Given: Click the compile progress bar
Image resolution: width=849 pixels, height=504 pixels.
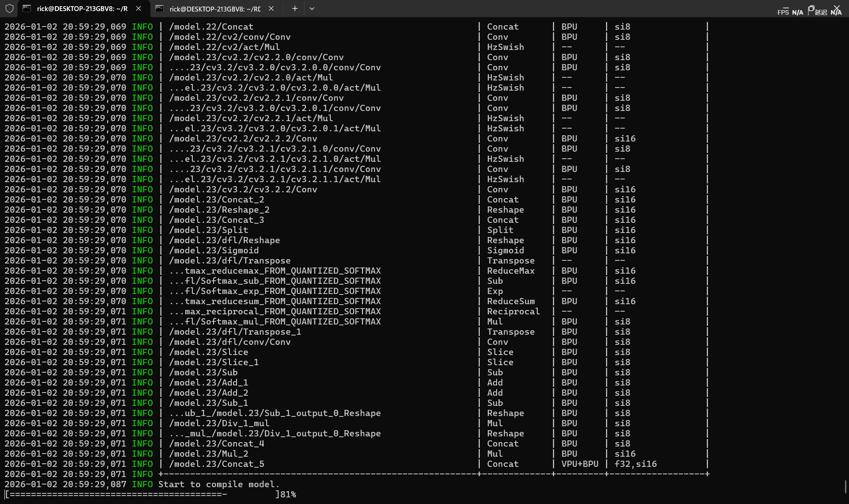Looking at the screenshot, I should click(x=141, y=494).
